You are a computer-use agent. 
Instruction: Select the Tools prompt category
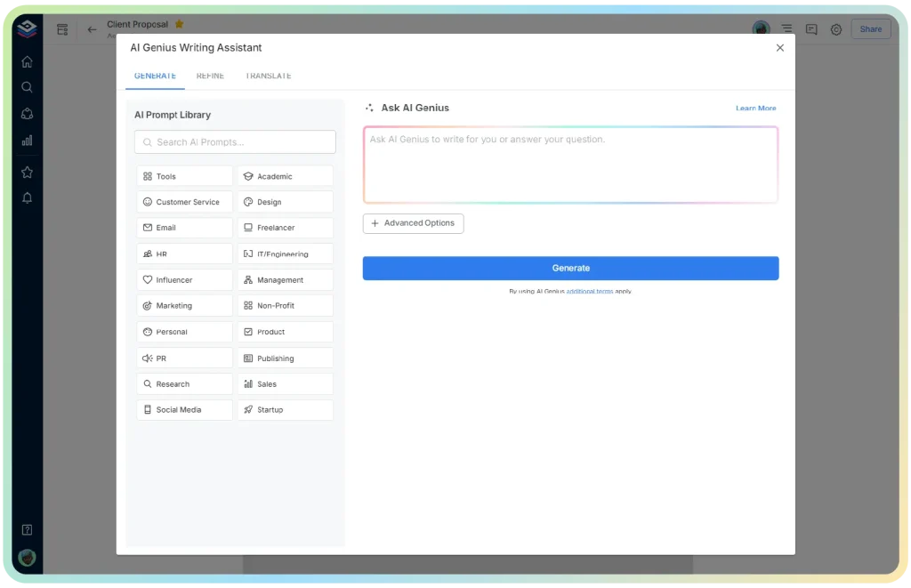click(185, 176)
